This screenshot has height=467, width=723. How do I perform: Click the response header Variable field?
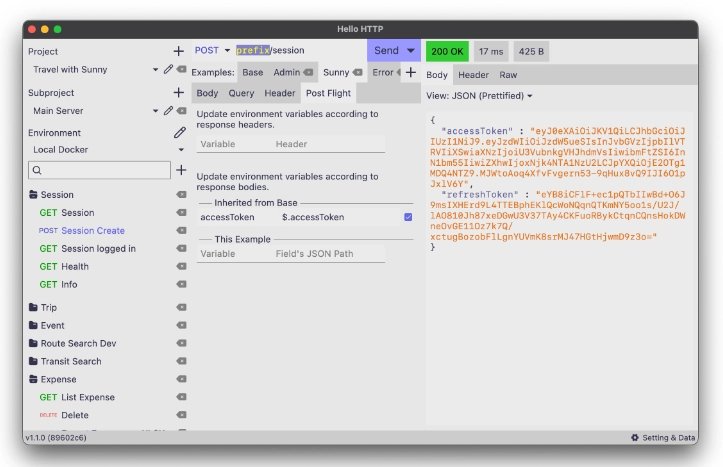234,144
